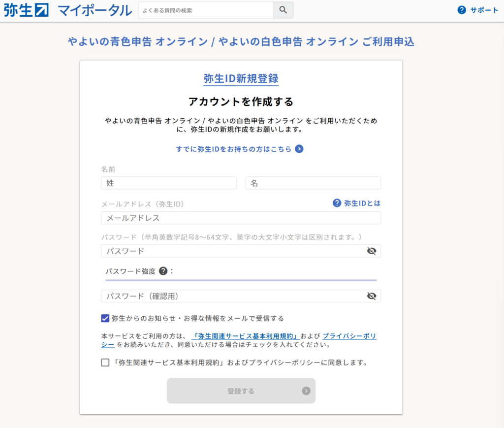This screenshot has height=428, width=504.
Task: Open the 弥生ID新規登録 link
Action: (x=241, y=78)
